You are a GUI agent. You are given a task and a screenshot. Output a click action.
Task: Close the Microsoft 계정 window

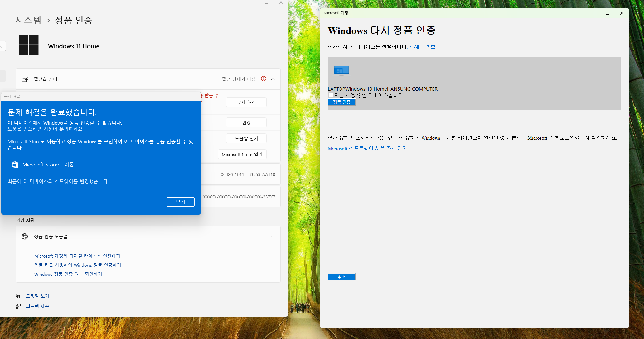[x=622, y=13]
